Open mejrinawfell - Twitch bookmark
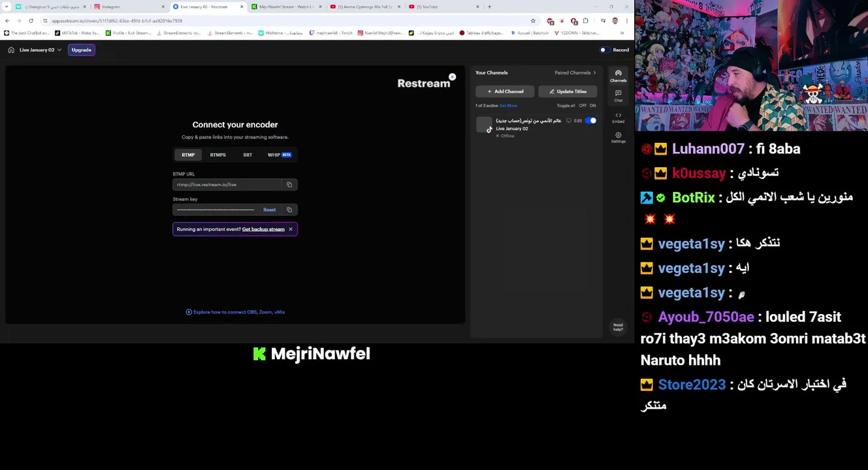The width and height of the screenshot is (868, 470). [x=331, y=33]
